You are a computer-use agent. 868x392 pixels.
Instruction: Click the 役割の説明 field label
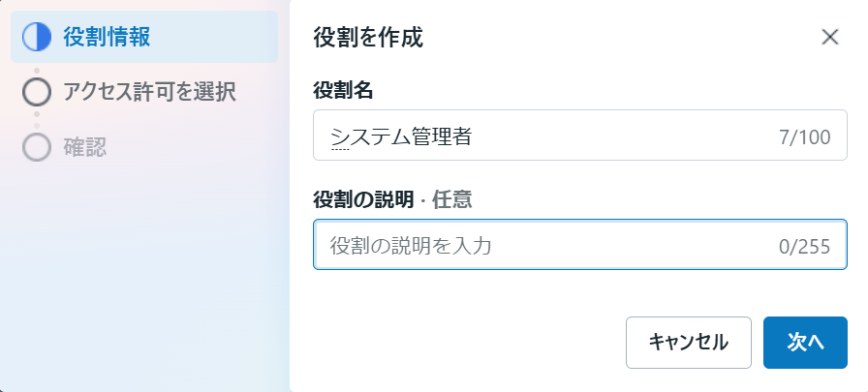point(363,199)
